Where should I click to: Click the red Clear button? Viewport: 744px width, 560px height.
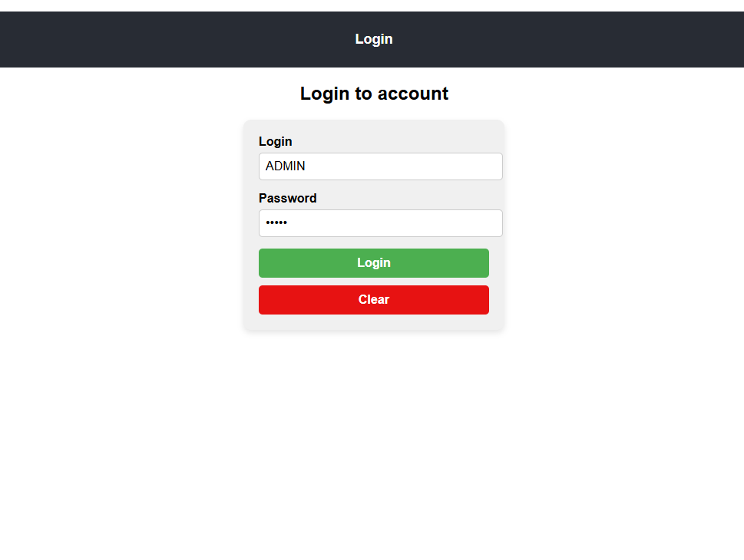(x=373, y=300)
